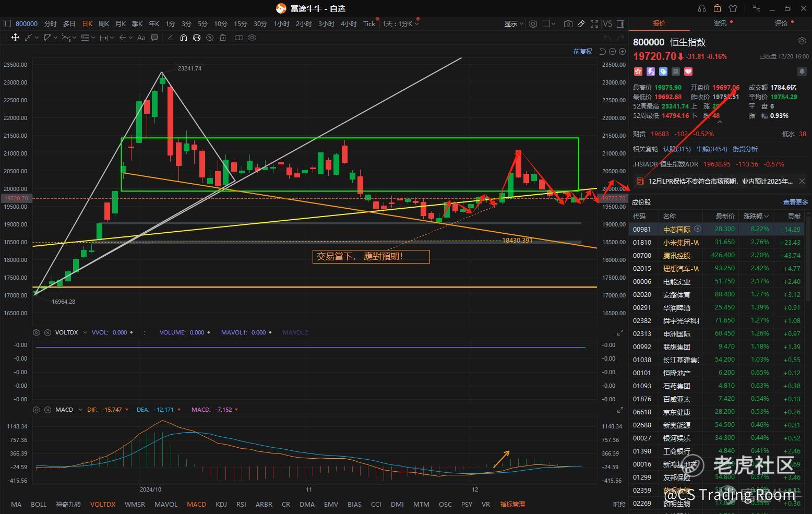The height and width of the screenshot is (514, 812).
Task: Delete drawings with trash icon
Action: click(x=223, y=38)
